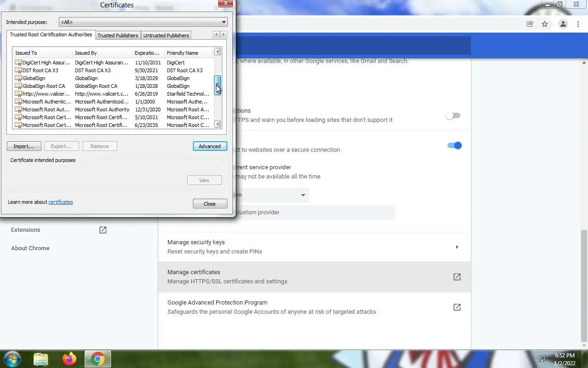Close the Certificates dialog with Close button

click(210, 204)
